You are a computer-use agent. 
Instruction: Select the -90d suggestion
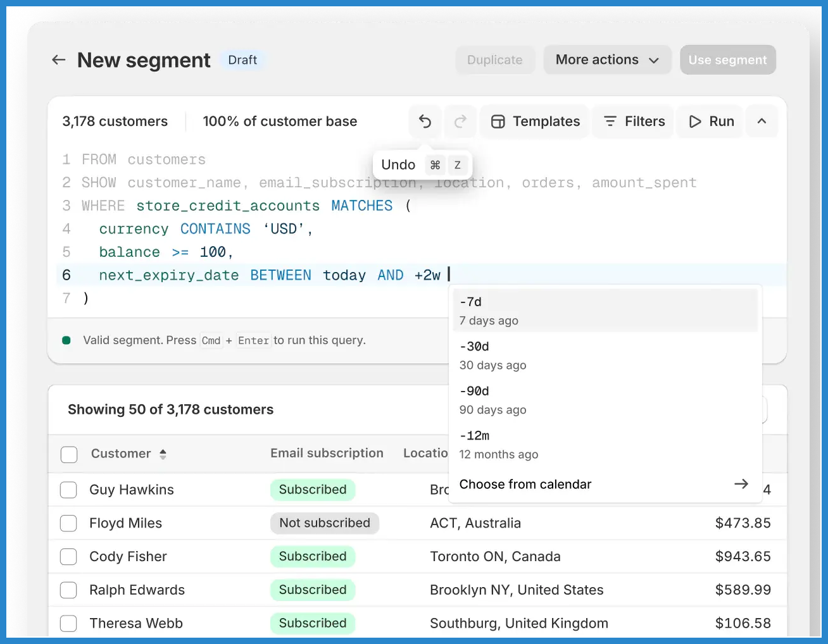pos(605,400)
